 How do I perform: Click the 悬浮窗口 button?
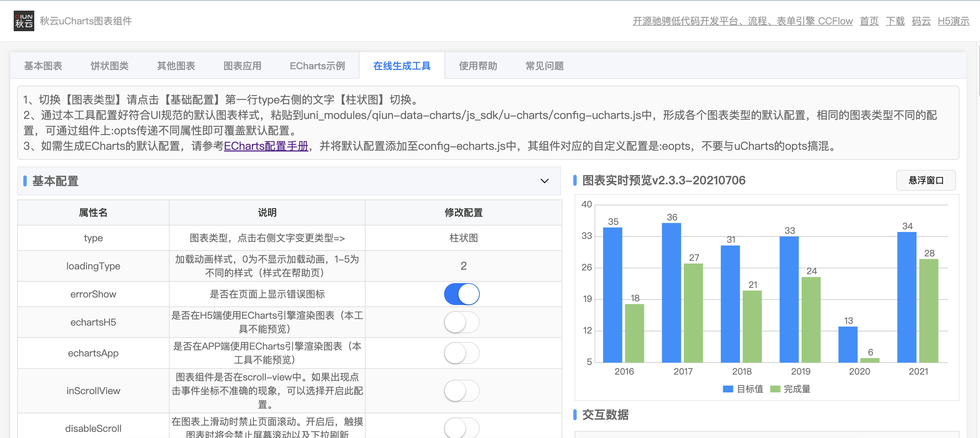tap(926, 180)
